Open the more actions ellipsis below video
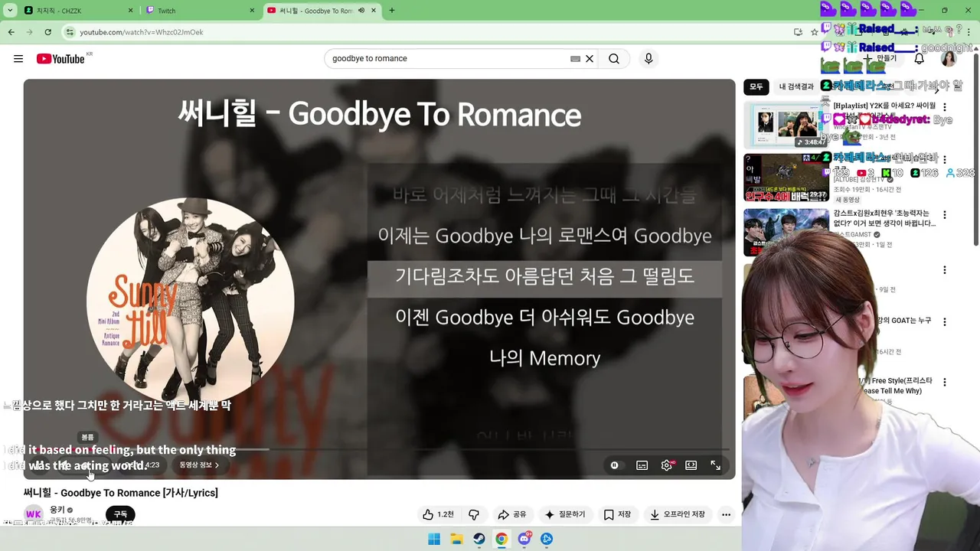The height and width of the screenshot is (551, 980). (726, 514)
